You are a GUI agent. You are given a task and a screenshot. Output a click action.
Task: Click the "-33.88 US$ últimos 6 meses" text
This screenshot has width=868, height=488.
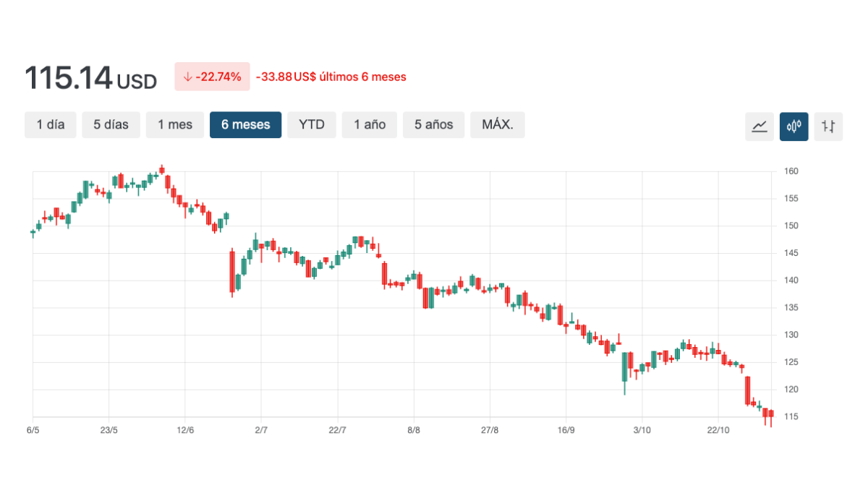(x=331, y=77)
